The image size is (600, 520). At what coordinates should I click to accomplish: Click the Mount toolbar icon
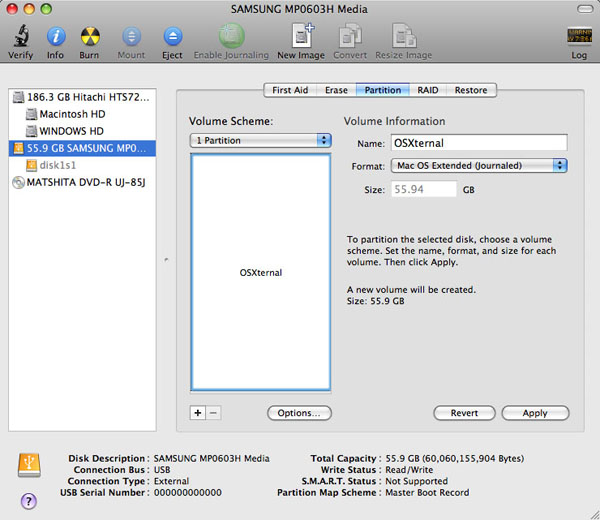point(132,37)
